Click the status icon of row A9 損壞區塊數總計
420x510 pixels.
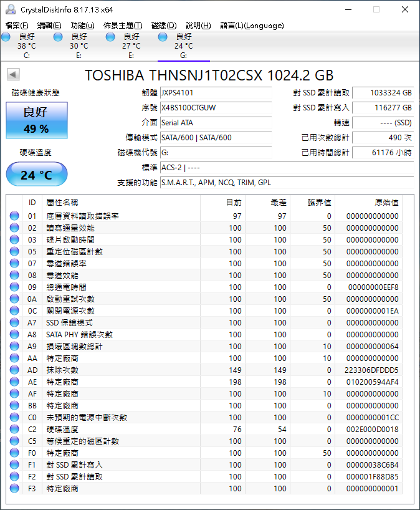[x=14, y=346]
